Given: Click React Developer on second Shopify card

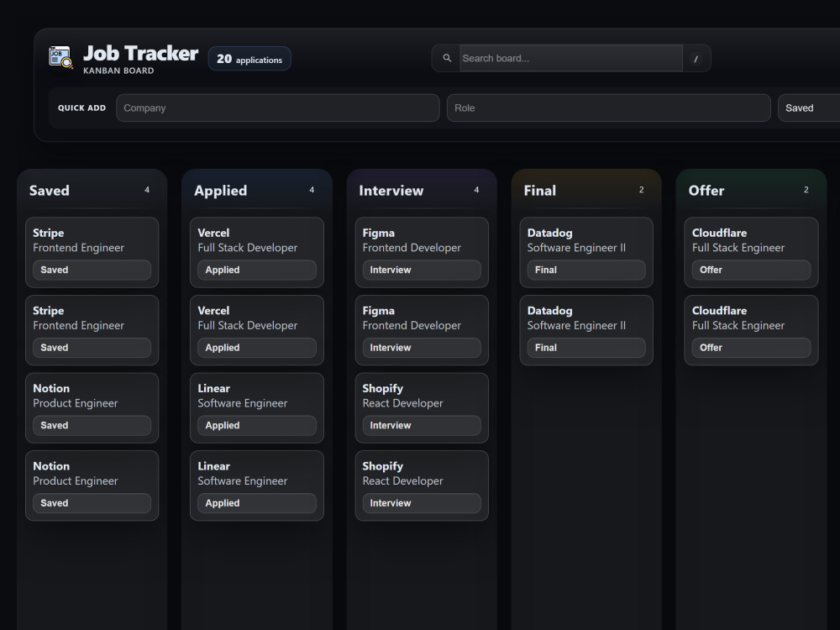Looking at the screenshot, I should [403, 481].
